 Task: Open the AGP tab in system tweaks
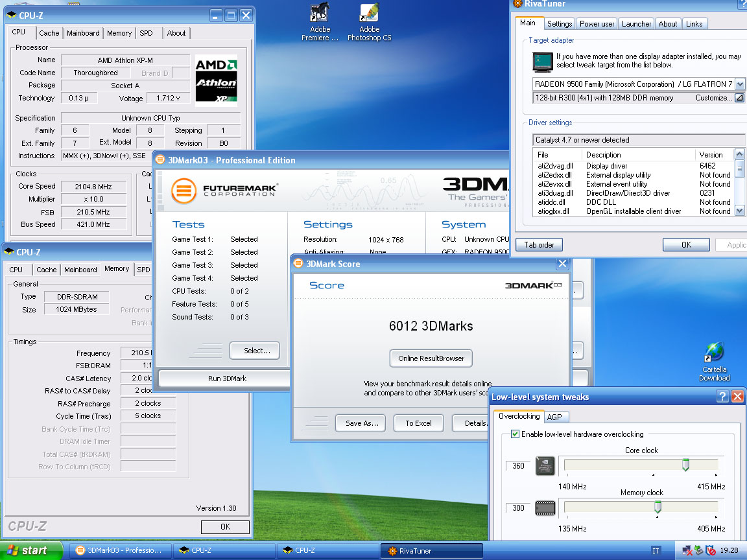pos(554,417)
